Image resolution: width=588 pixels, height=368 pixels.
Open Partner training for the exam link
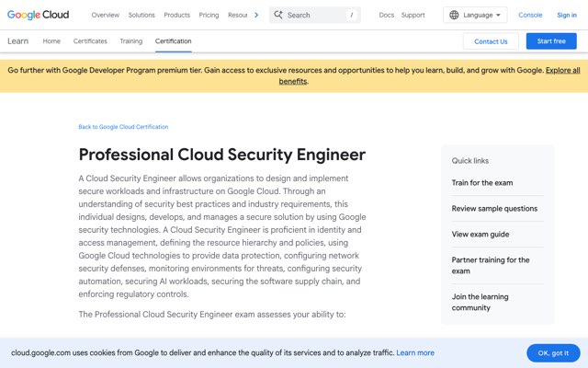pyautogui.click(x=491, y=266)
